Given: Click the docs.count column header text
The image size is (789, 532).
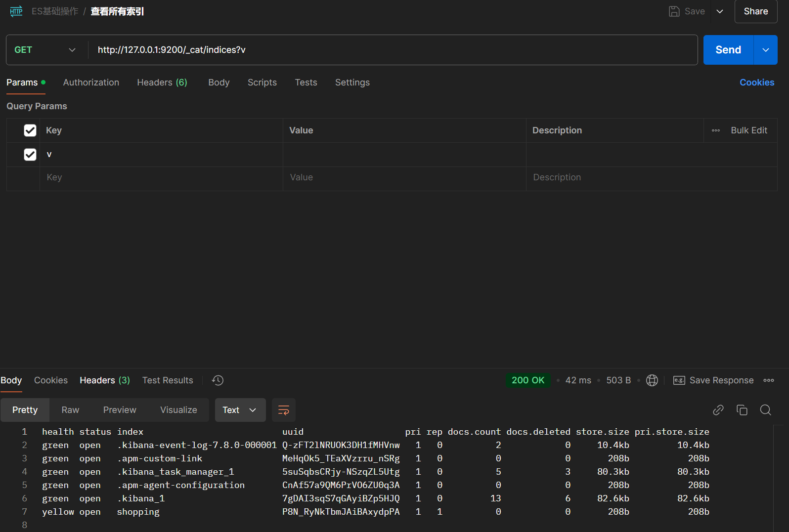Looking at the screenshot, I should coord(474,432).
